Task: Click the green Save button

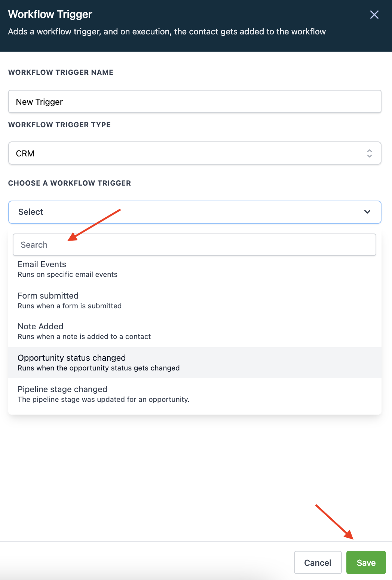Action: tap(366, 562)
